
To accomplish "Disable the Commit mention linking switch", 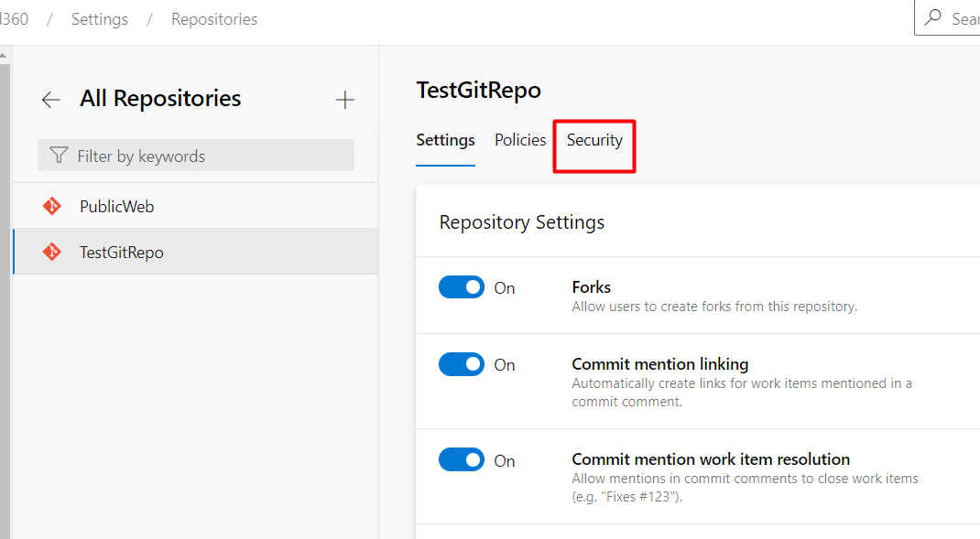I will (x=462, y=364).
